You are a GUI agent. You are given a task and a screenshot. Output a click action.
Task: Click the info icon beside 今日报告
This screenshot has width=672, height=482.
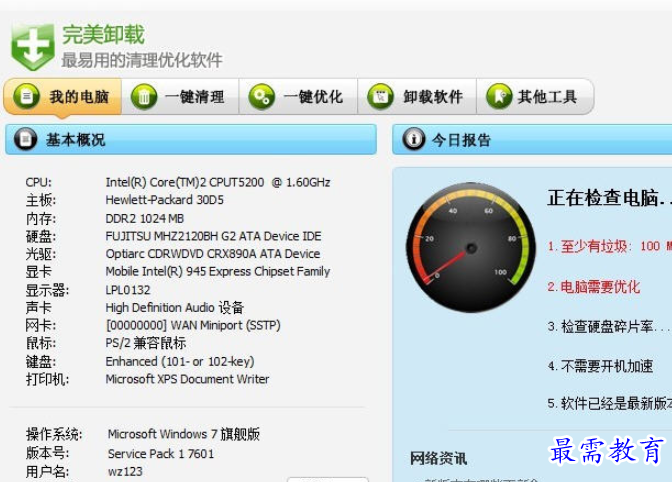coord(414,139)
